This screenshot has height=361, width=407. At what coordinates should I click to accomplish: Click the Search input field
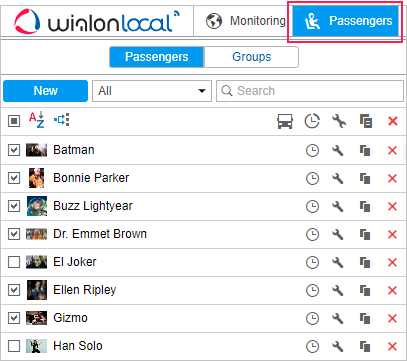(x=310, y=91)
